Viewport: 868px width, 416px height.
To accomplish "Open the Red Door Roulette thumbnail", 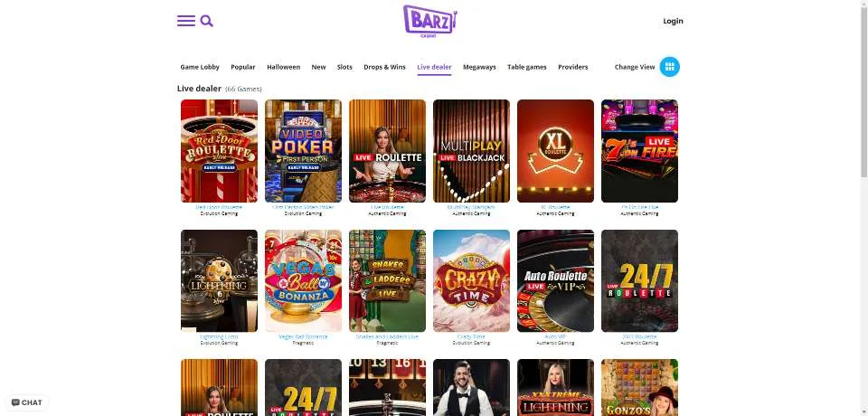I will [219, 151].
